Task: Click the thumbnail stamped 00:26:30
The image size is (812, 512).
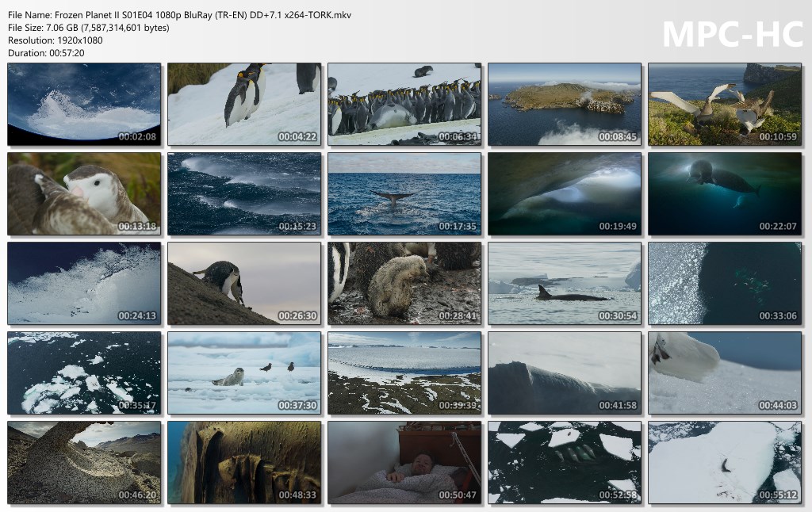Action: pos(244,283)
